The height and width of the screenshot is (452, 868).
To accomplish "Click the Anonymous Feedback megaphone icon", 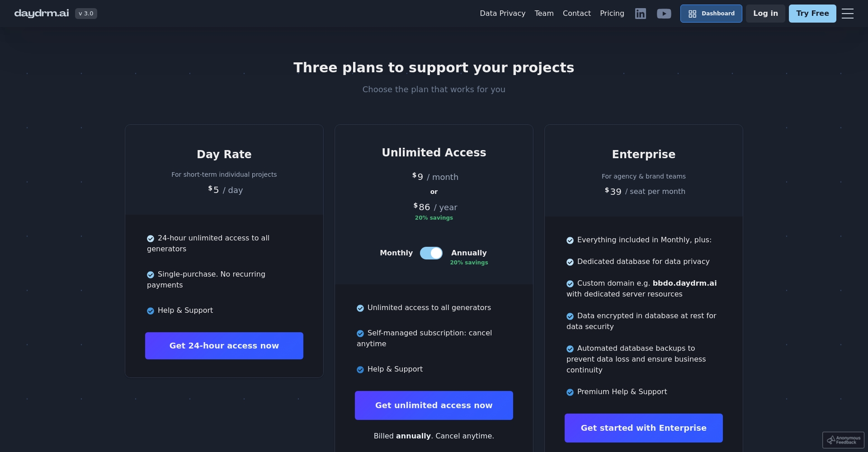I will click(x=831, y=440).
